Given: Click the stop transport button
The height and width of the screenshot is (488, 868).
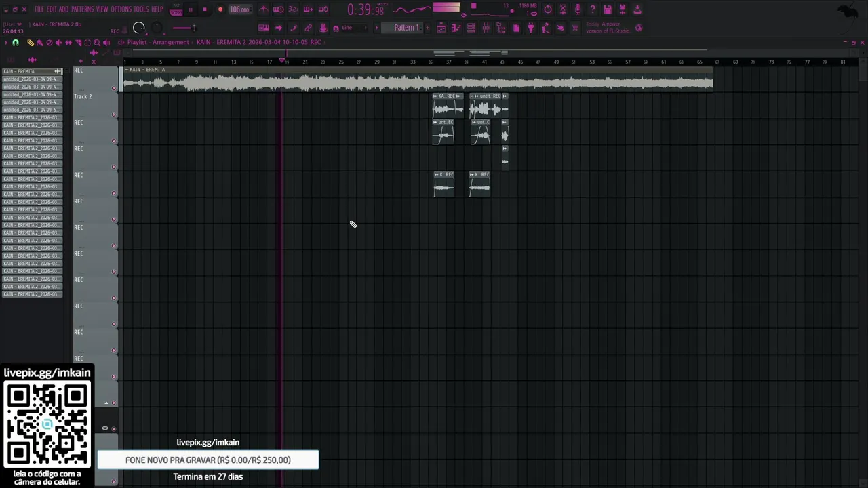Looking at the screenshot, I should click(x=205, y=9).
